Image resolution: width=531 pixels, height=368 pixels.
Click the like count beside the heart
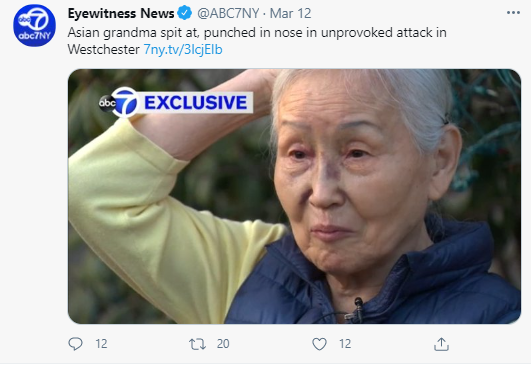coord(345,344)
